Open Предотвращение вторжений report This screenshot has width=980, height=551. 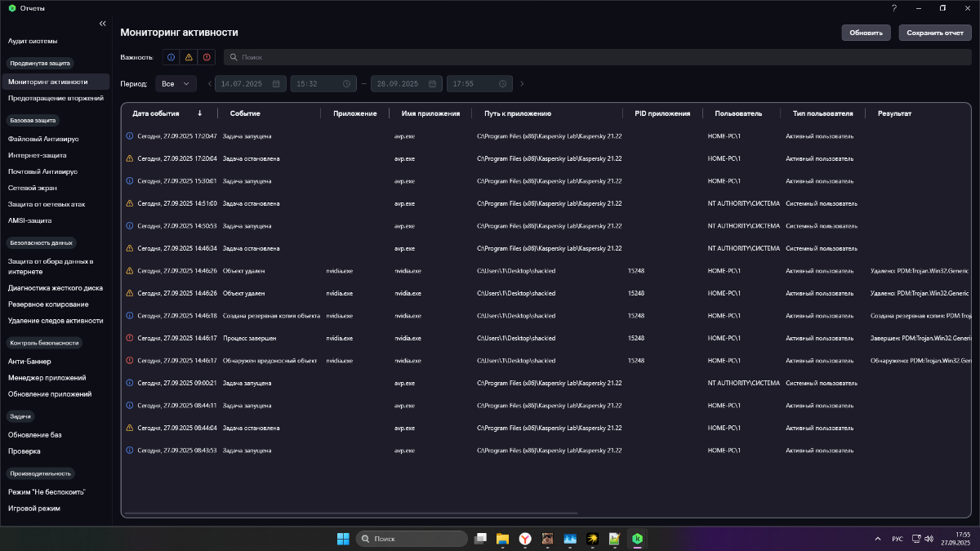click(x=56, y=98)
